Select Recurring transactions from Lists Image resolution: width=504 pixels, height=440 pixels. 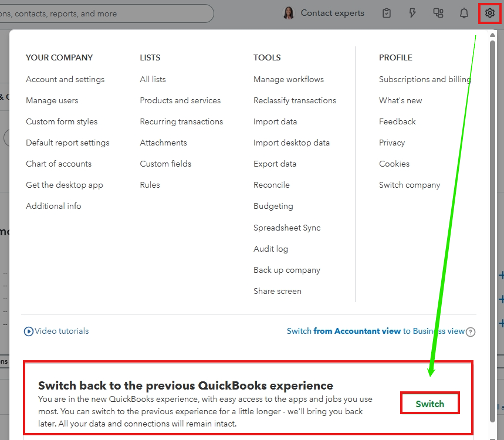tap(181, 121)
